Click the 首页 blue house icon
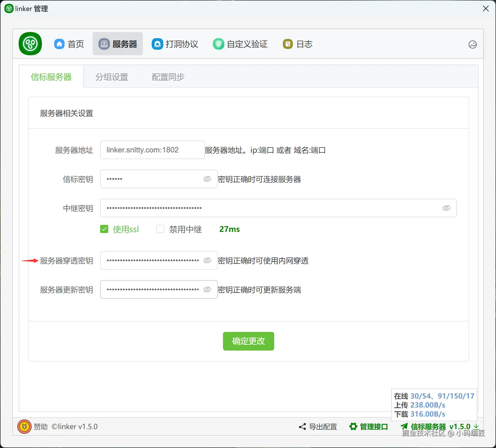Image resolution: width=496 pixels, height=448 pixels. [59, 44]
